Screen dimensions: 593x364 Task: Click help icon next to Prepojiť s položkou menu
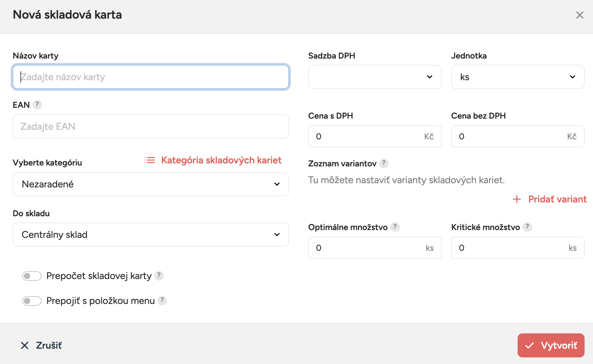(162, 300)
